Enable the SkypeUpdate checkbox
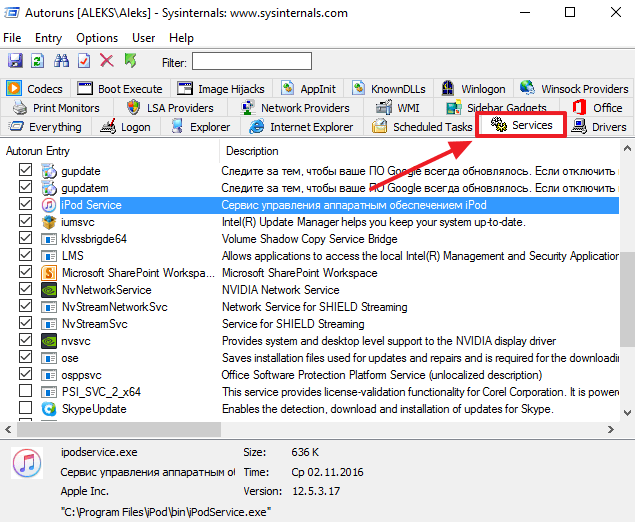The width and height of the screenshot is (635, 522). [x=26, y=409]
